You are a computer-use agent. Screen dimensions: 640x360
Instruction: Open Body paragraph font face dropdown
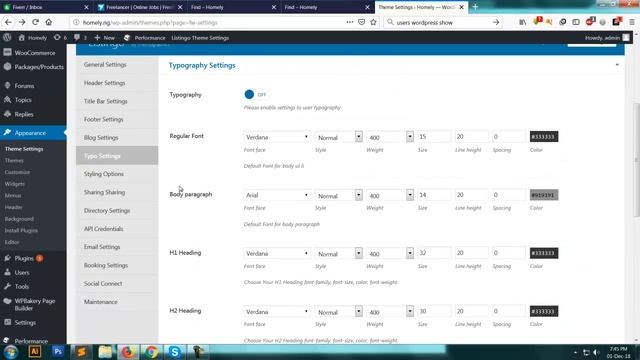(x=277, y=195)
